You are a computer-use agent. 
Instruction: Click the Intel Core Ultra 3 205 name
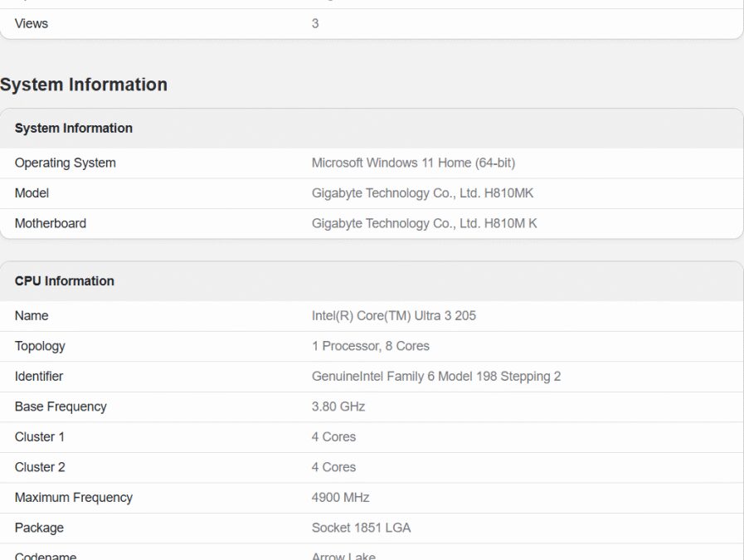click(x=393, y=316)
